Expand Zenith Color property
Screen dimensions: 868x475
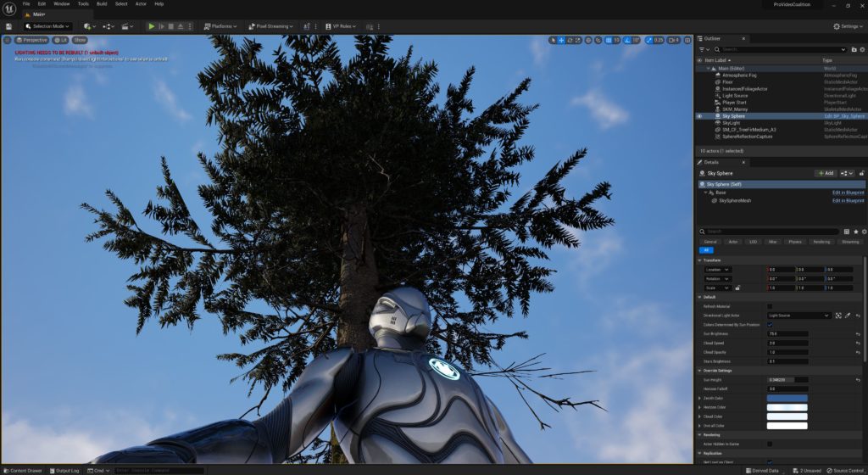pos(700,398)
